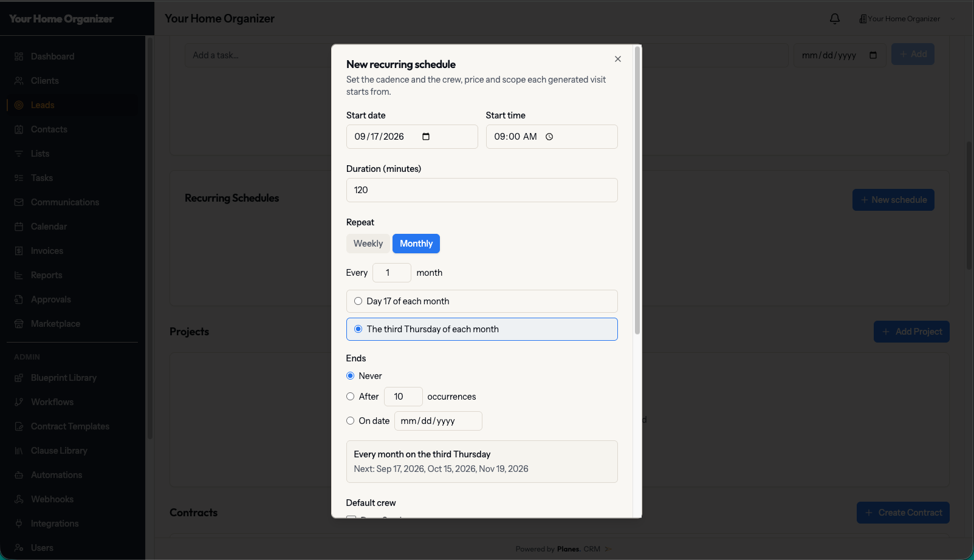
Task: Close the New recurring schedule dialog
Action: [x=618, y=59]
